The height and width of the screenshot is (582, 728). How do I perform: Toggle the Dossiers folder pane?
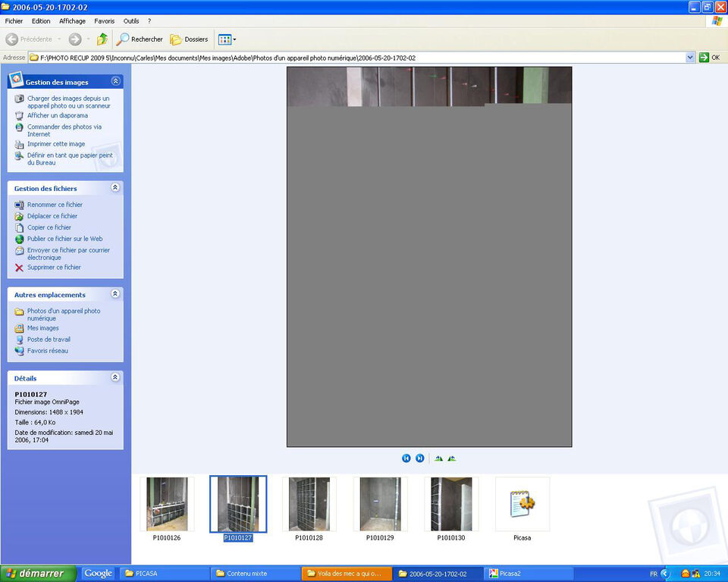(x=189, y=39)
